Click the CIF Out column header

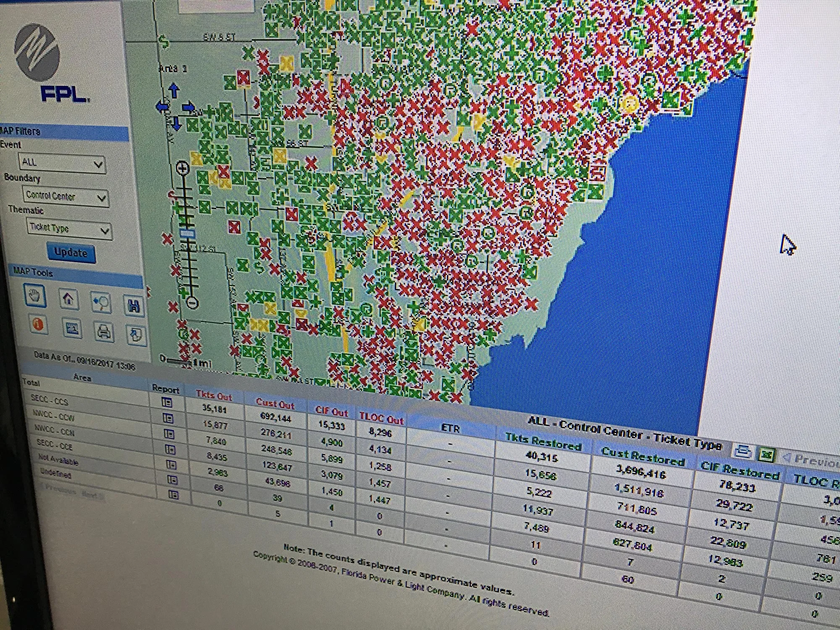pos(332,412)
